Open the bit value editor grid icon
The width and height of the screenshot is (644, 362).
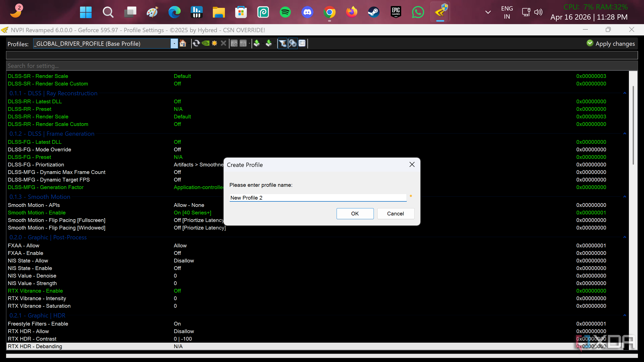coord(302,43)
